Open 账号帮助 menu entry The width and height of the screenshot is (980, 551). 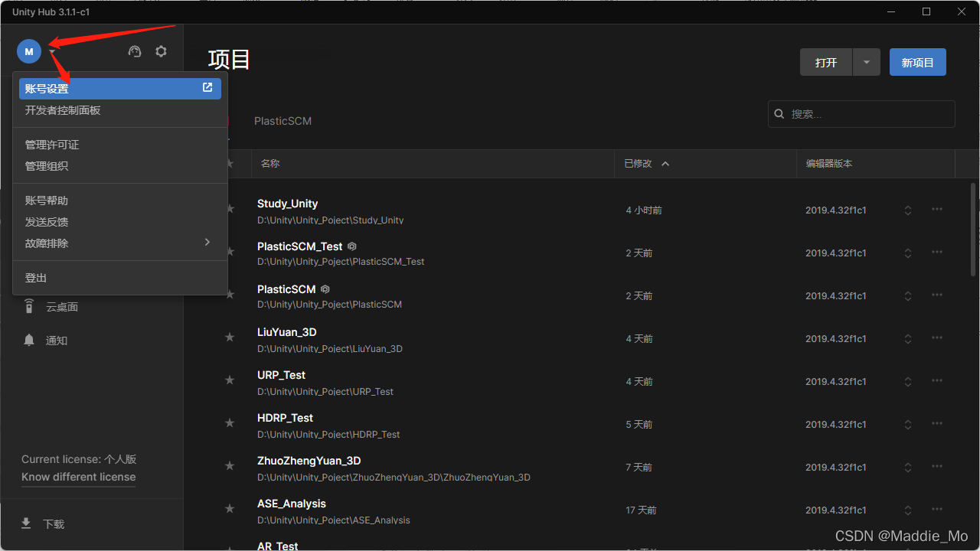(x=120, y=201)
